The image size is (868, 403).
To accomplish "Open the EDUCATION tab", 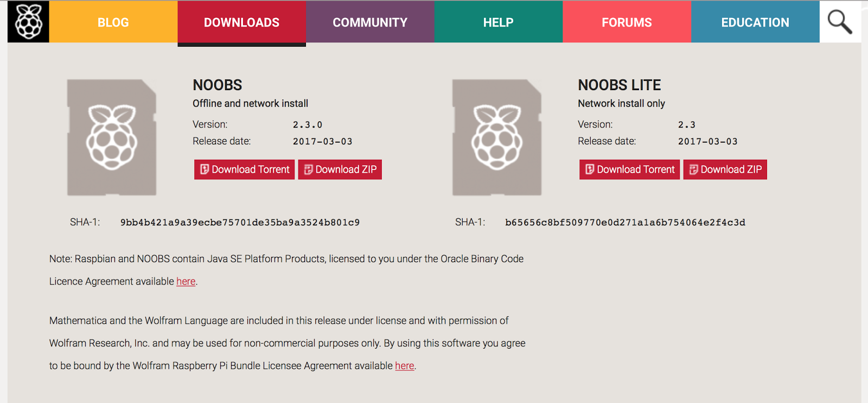I will pyautogui.click(x=755, y=22).
